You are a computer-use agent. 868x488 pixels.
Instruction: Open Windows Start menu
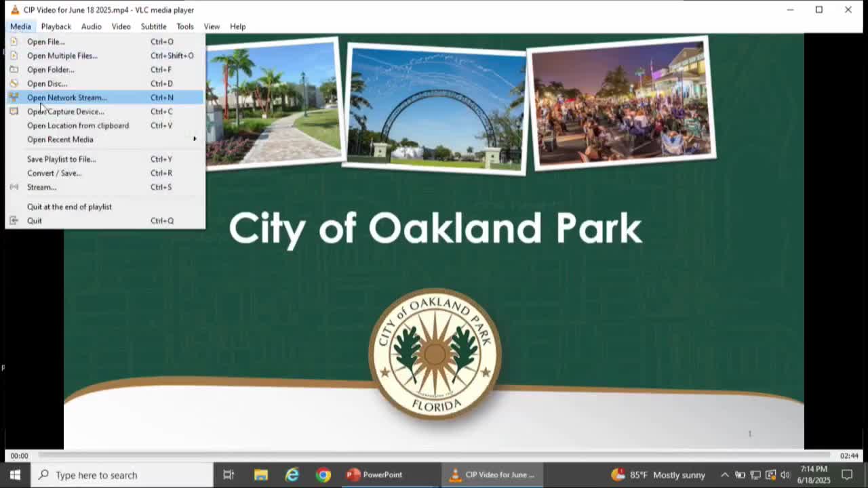coord(15,475)
